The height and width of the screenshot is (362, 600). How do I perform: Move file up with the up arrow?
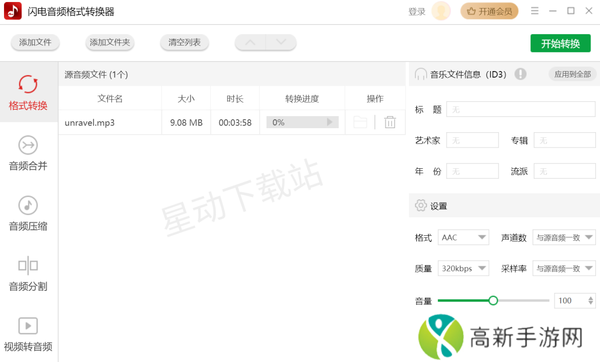tap(250, 42)
